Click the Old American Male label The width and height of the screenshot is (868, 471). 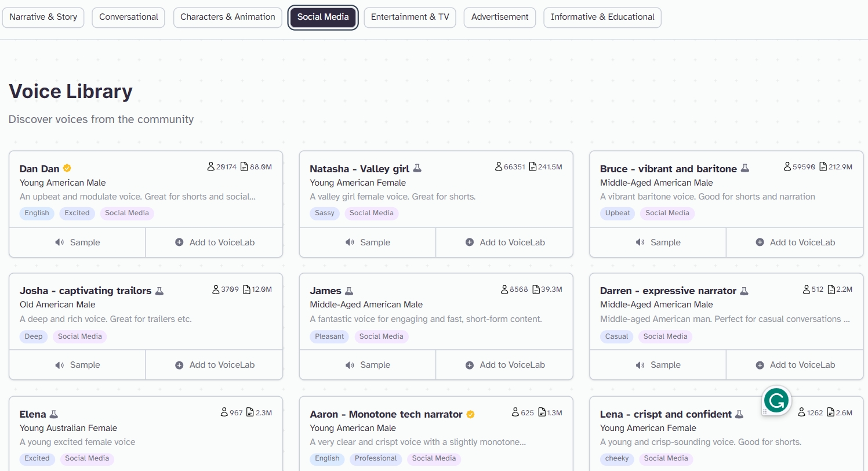pos(57,305)
